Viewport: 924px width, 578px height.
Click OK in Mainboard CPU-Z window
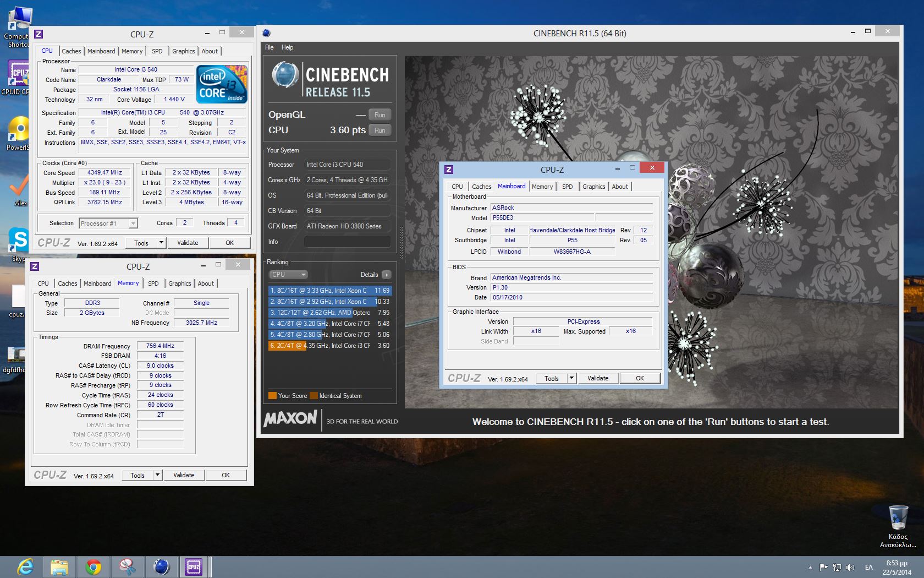click(x=640, y=378)
